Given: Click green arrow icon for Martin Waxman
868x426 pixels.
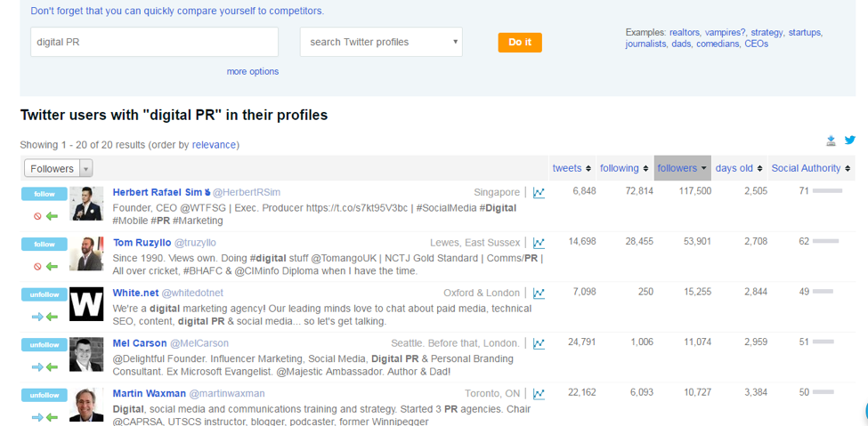Looking at the screenshot, I should coord(52,418).
